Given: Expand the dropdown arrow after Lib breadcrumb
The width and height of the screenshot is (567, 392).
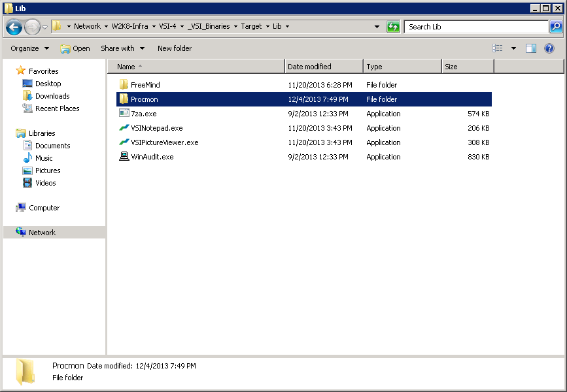Looking at the screenshot, I should [x=287, y=26].
